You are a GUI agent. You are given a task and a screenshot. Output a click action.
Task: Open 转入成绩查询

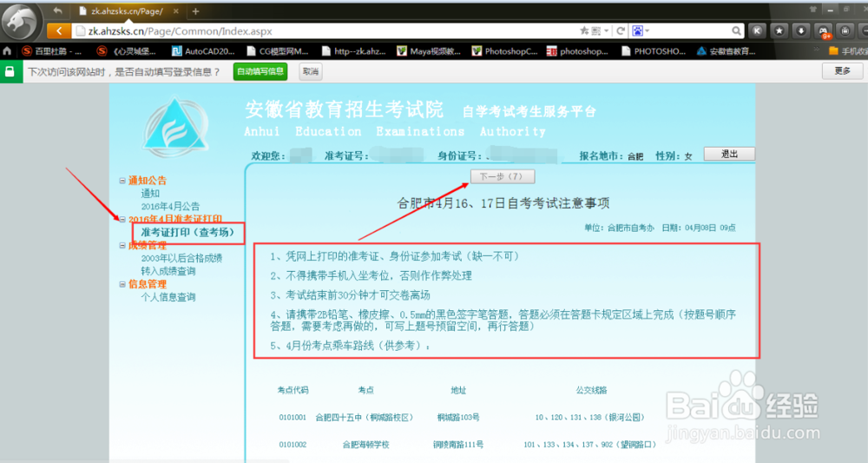click(x=168, y=271)
